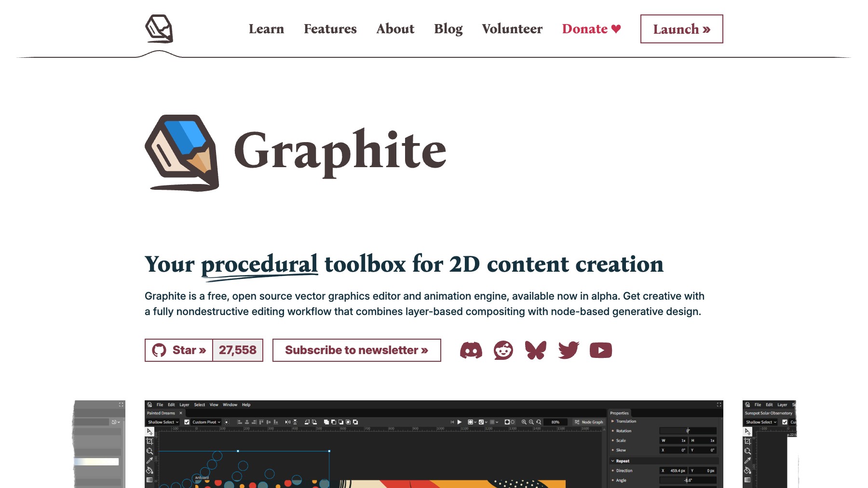Adjust the Rotation value slider
Viewport: 868px width, 488px height.
[x=688, y=431]
